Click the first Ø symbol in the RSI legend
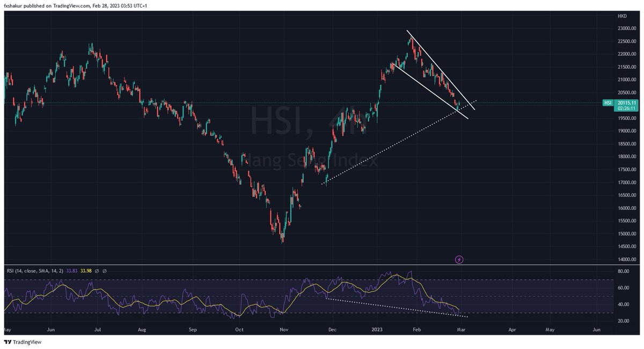Screen dimensions: 644x349 click(97, 271)
